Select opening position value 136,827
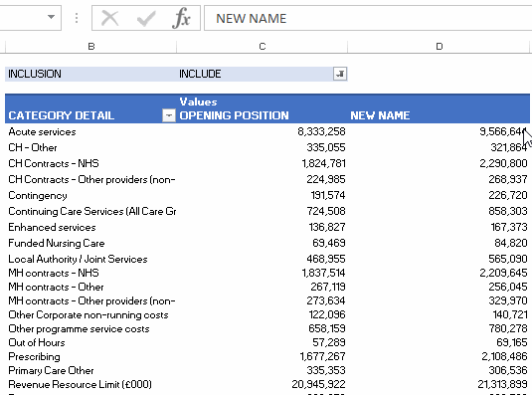 click(x=327, y=228)
